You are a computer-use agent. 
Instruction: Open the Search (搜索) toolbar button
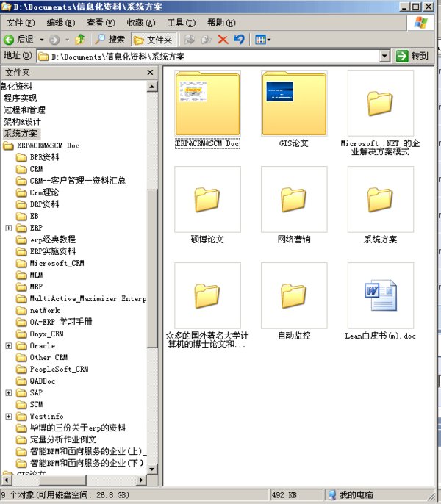tap(110, 39)
